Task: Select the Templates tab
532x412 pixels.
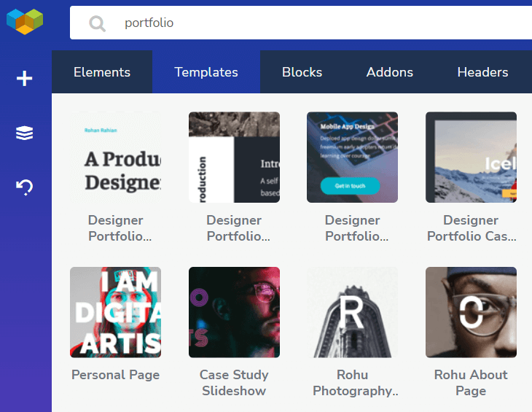Action: click(x=206, y=72)
